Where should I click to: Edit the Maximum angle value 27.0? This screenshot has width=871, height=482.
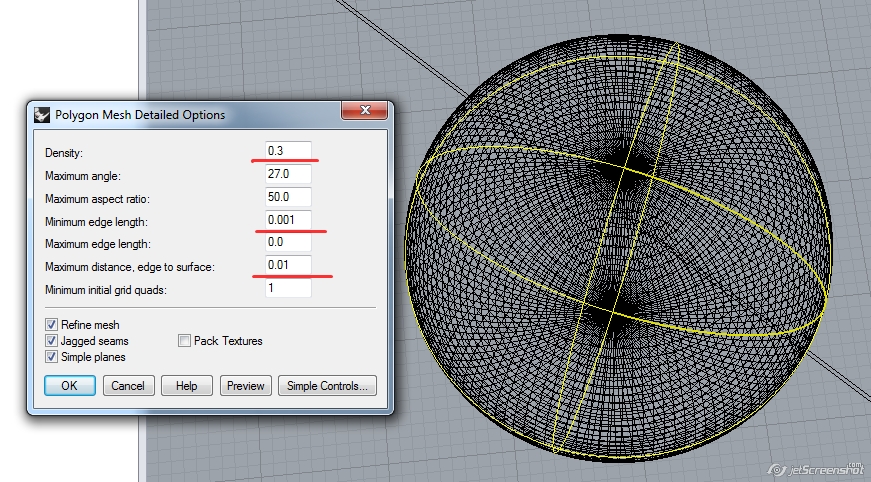tap(288, 174)
